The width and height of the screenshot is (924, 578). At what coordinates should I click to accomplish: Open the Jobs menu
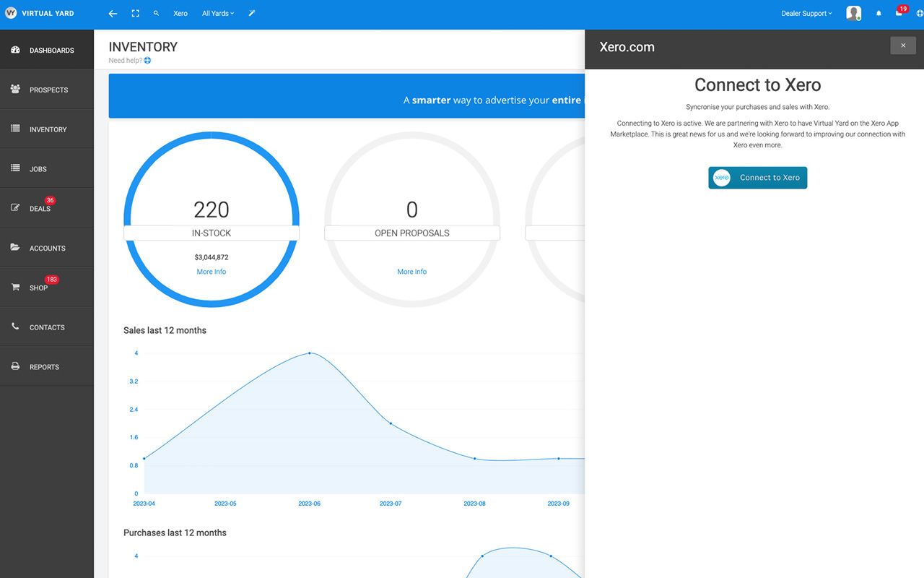coord(47,168)
